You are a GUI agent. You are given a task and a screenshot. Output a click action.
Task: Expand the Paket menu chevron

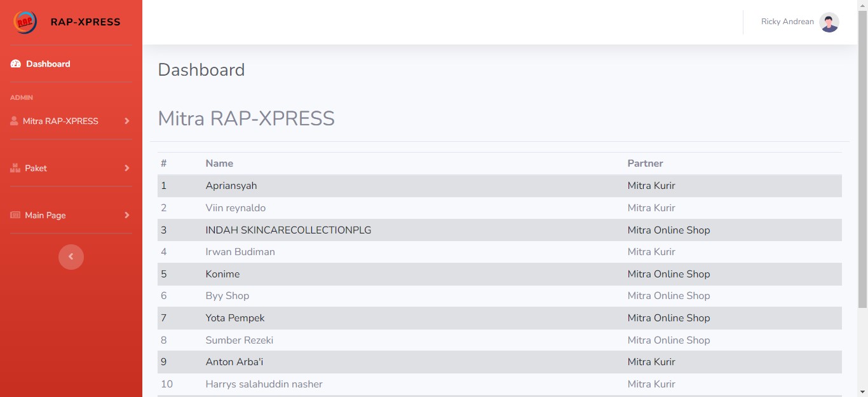[126, 168]
